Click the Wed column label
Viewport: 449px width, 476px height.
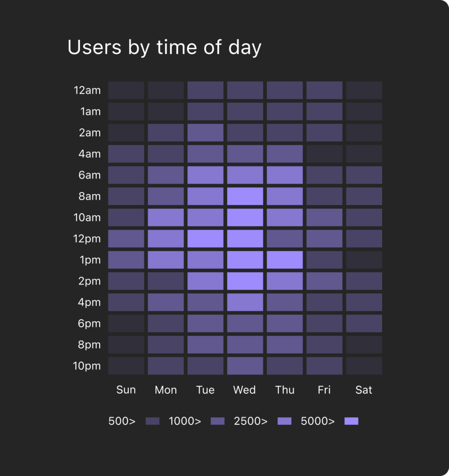coord(245,390)
